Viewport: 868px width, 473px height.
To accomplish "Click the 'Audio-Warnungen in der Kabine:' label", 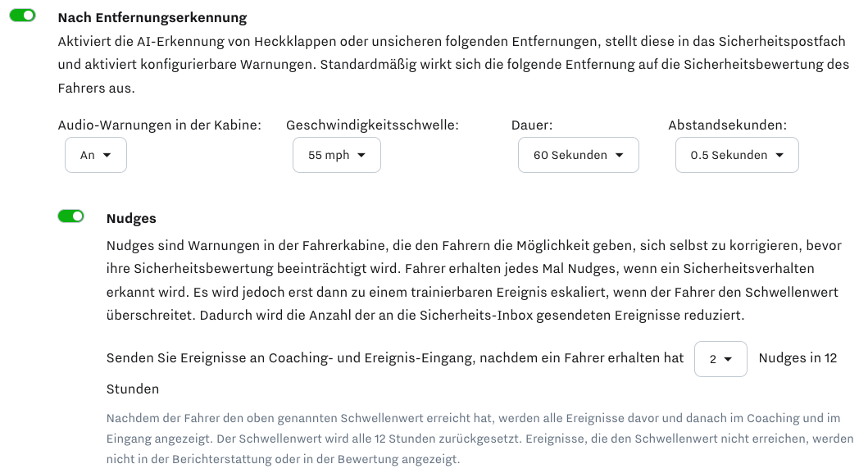I will 160,125.
